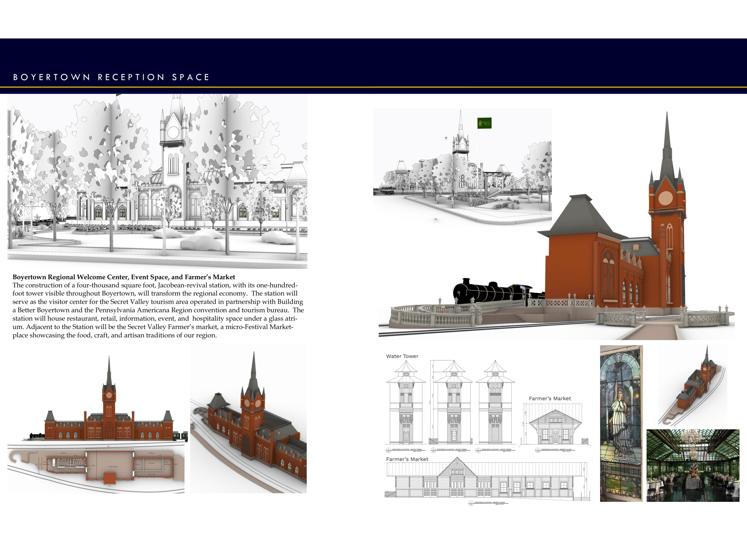Click the station description body paragraph
The width and height of the screenshot is (747, 560).
tap(158, 310)
